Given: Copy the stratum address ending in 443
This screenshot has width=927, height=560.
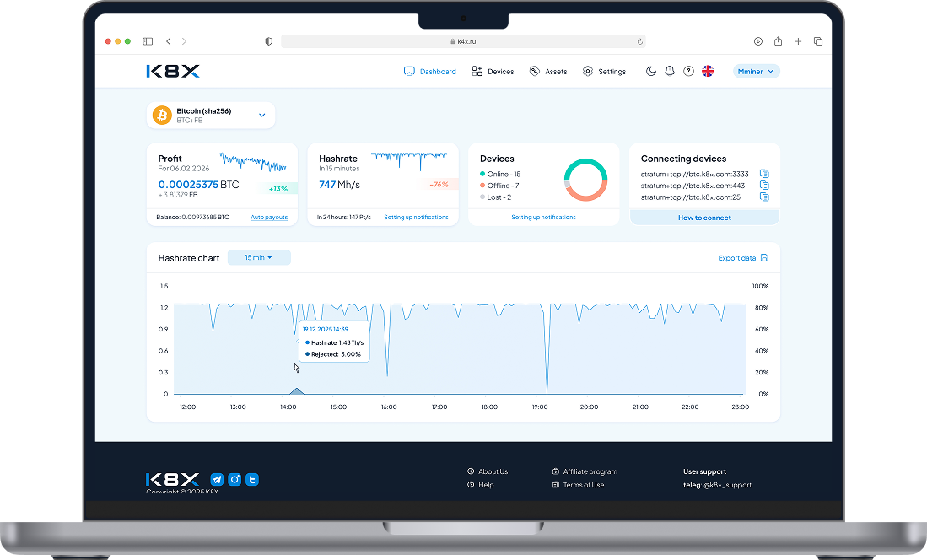Looking at the screenshot, I should click(x=764, y=186).
